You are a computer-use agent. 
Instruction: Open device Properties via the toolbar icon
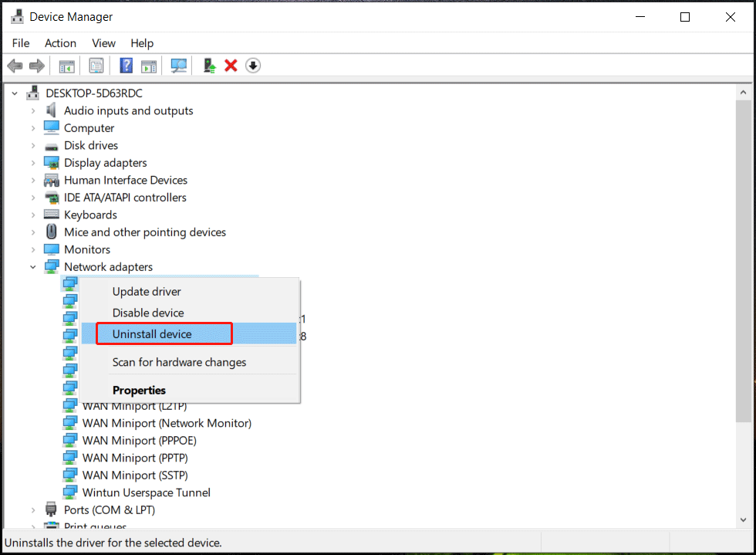tap(96, 65)
